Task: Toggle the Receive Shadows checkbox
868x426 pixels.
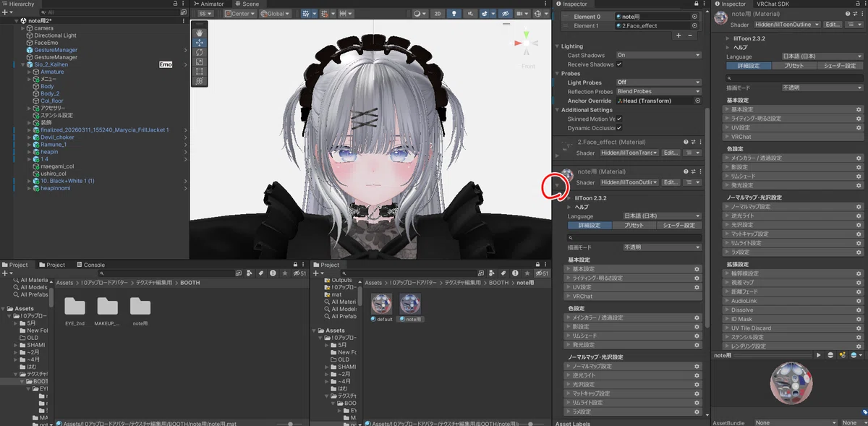Action: click(x=619, y=64)
